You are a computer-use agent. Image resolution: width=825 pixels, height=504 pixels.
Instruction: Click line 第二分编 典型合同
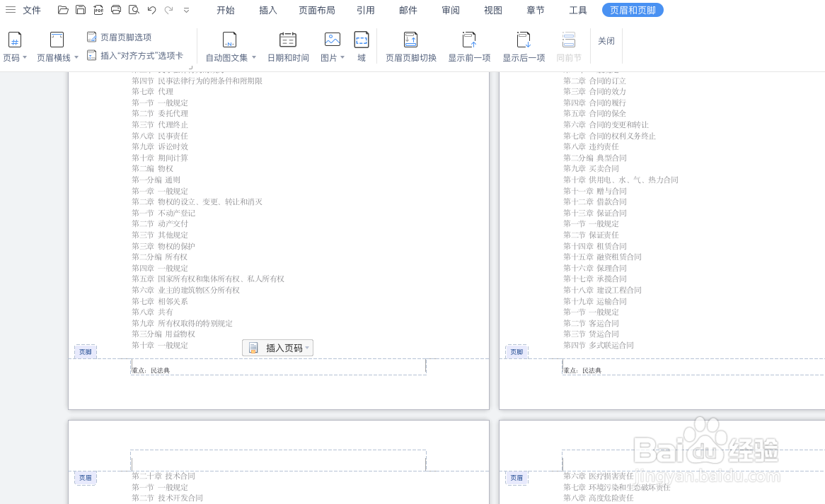coord(594,158)
